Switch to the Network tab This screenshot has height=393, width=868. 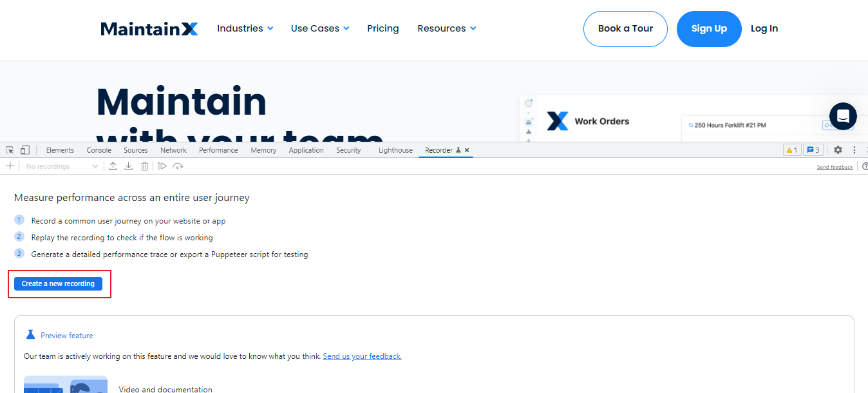click(173, 150)
